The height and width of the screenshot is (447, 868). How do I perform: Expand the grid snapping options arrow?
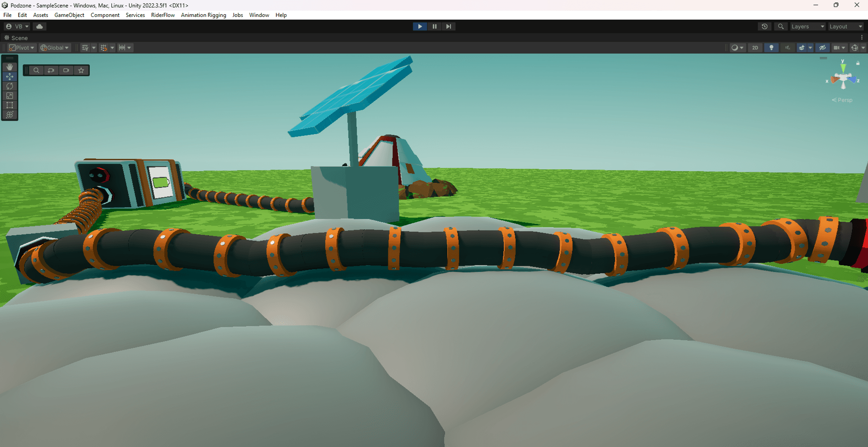112,48
